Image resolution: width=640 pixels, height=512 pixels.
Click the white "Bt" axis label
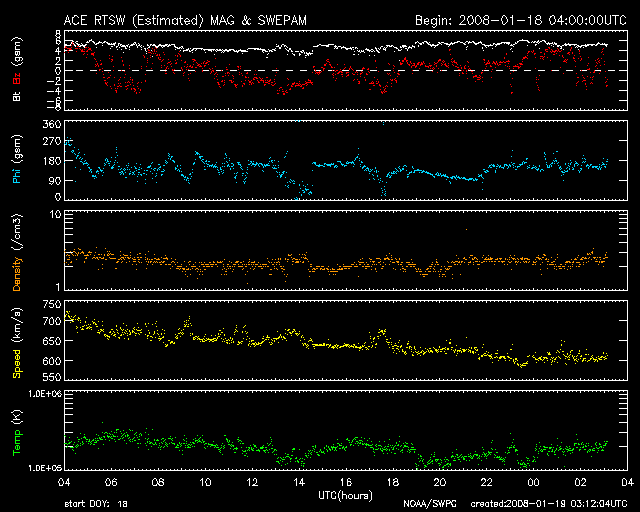click(x=17, y=96)
